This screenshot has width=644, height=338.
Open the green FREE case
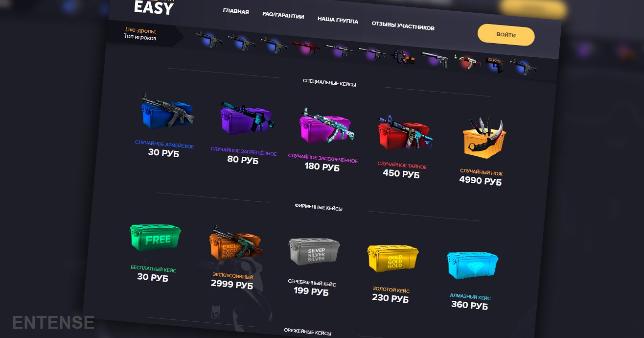click(155, 238)
